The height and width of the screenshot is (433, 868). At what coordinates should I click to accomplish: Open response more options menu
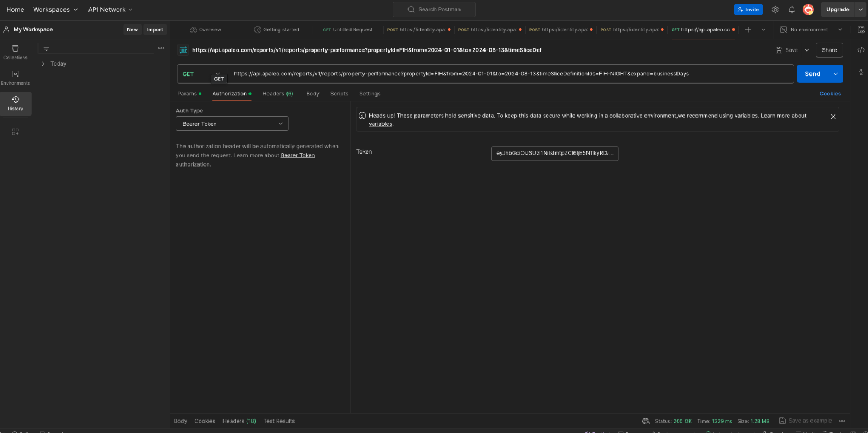pyautogui.click(x=842, y=421)
